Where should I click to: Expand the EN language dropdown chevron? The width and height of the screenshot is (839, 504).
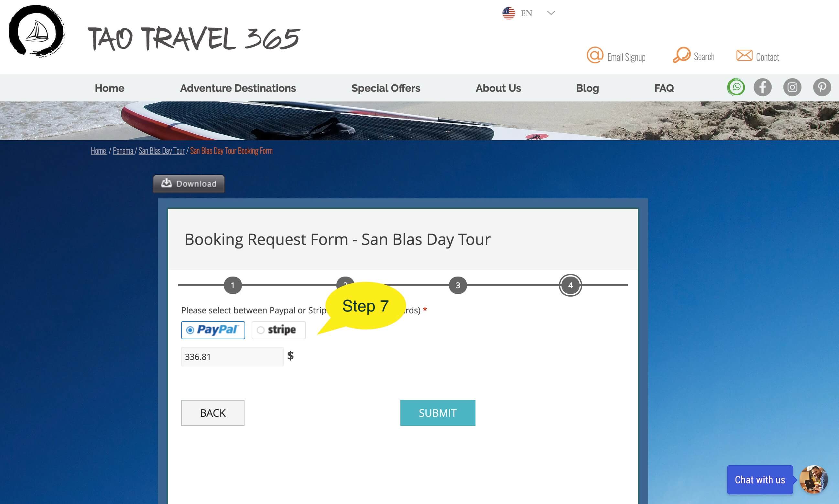(551, 13)
